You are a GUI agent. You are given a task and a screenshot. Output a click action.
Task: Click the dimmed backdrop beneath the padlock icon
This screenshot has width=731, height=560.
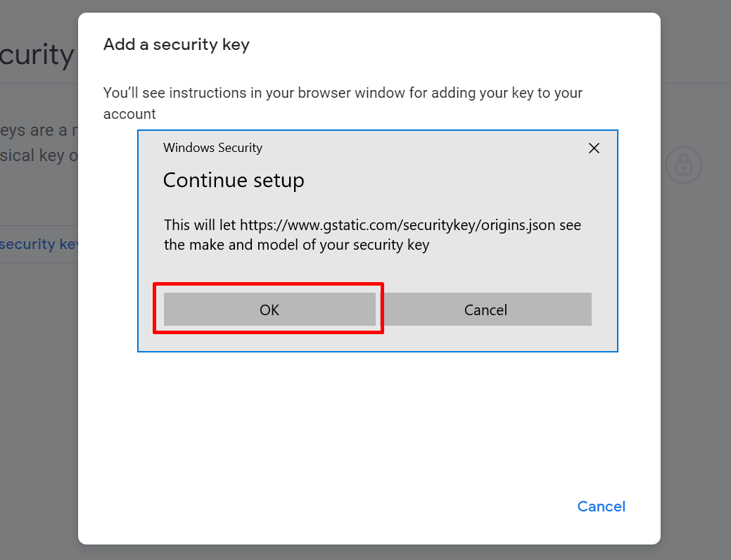click(x=696, y=326)
